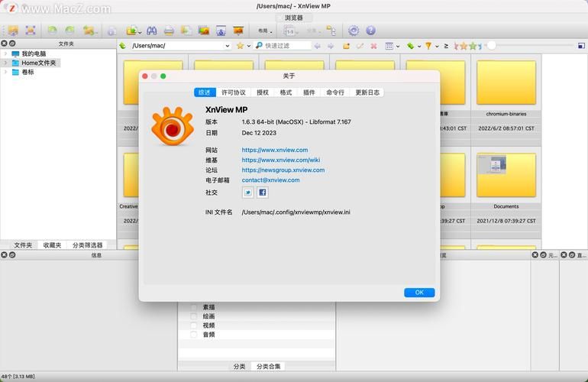The width and height of the screenshot is (588, 382).
Task: Click the contact@xnview.com email link
Action: coord(271,180)
